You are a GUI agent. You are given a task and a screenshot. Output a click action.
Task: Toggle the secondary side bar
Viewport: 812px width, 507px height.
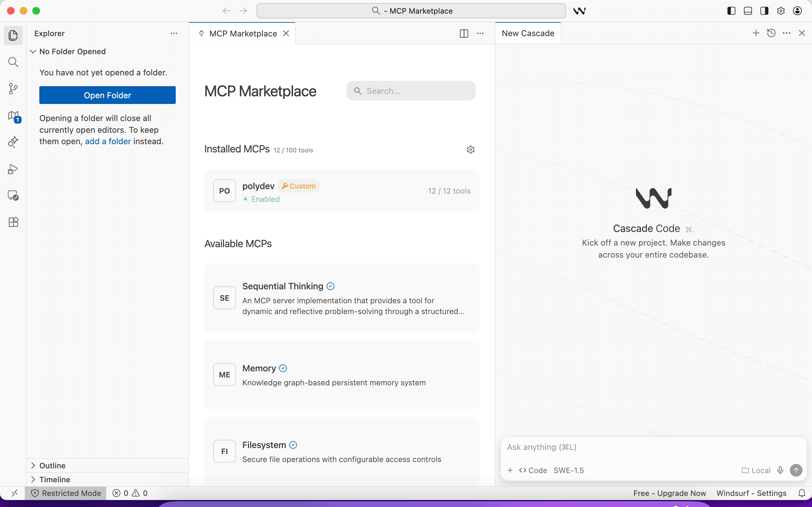point(764,11)
